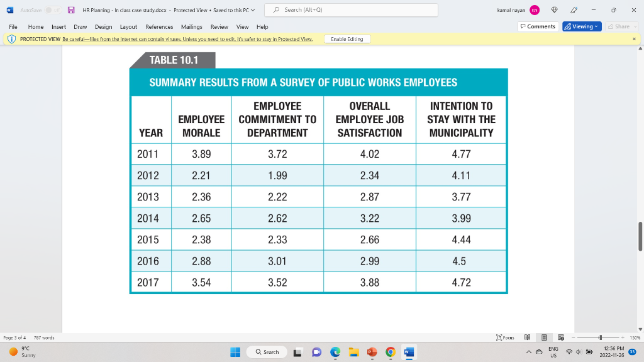This screenshot has width=644, height=362.
Task: Open the kamal nayan account avatar
Action: click(535, 10)
